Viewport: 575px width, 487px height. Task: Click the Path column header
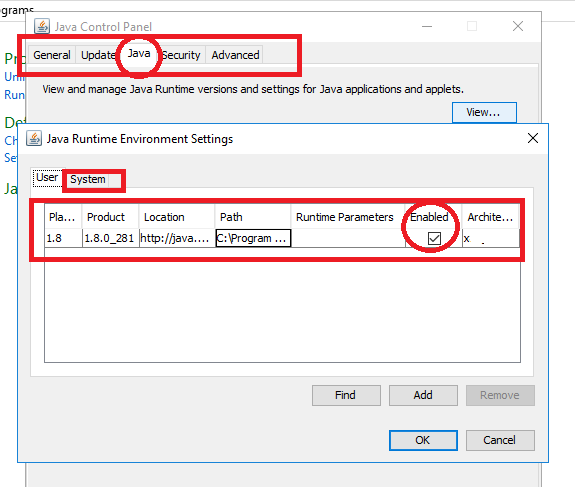253,217
